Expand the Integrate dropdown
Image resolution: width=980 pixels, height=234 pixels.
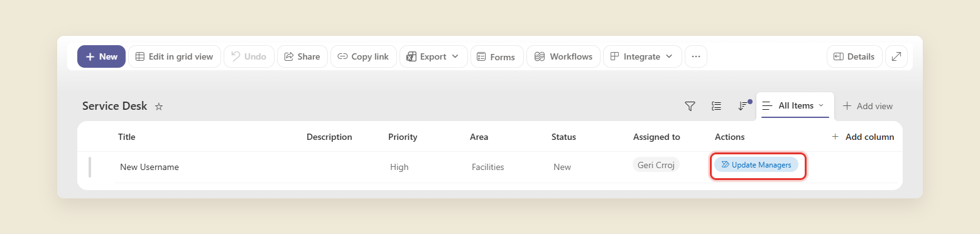point(642,56)
